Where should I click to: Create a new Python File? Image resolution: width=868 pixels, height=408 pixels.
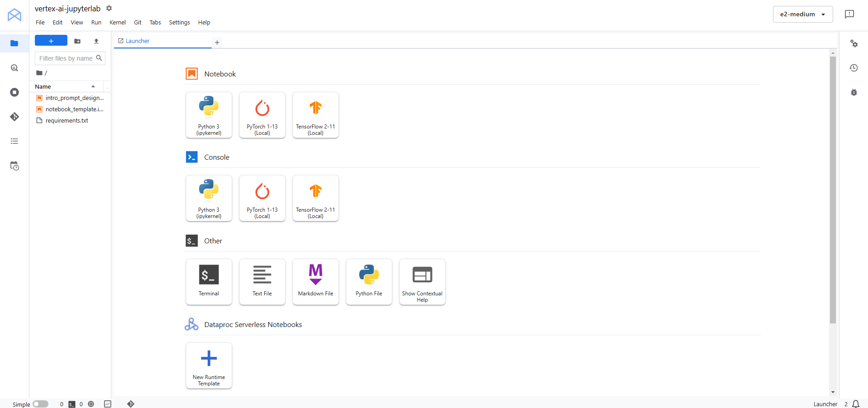369,282
